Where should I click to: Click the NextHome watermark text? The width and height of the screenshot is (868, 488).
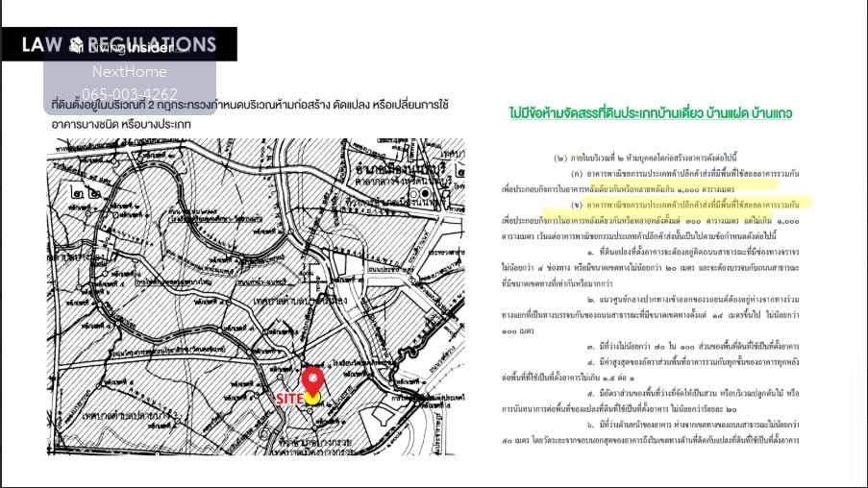[x=130, y=71]
